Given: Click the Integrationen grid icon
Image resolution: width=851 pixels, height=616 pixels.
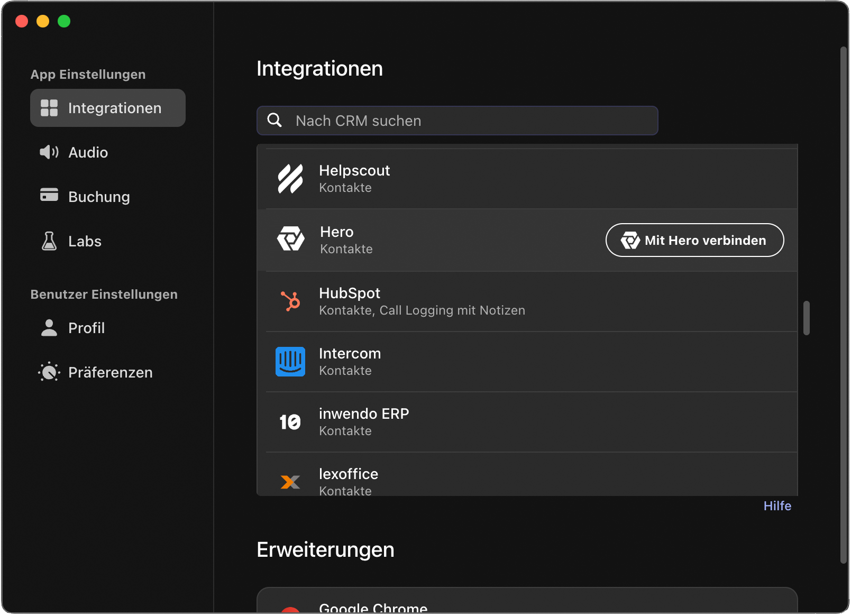Looking at the screenshot, I should pyautogui.click(x=50, y=108).
